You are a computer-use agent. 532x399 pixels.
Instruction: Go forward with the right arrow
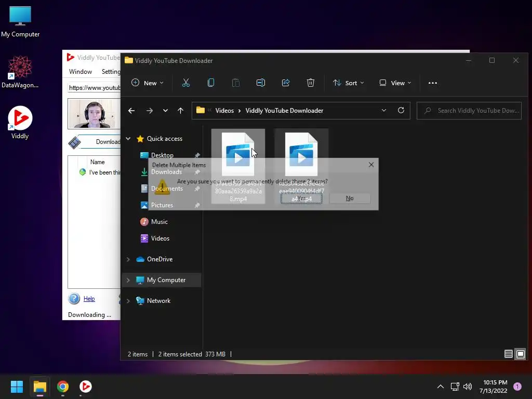149,111
